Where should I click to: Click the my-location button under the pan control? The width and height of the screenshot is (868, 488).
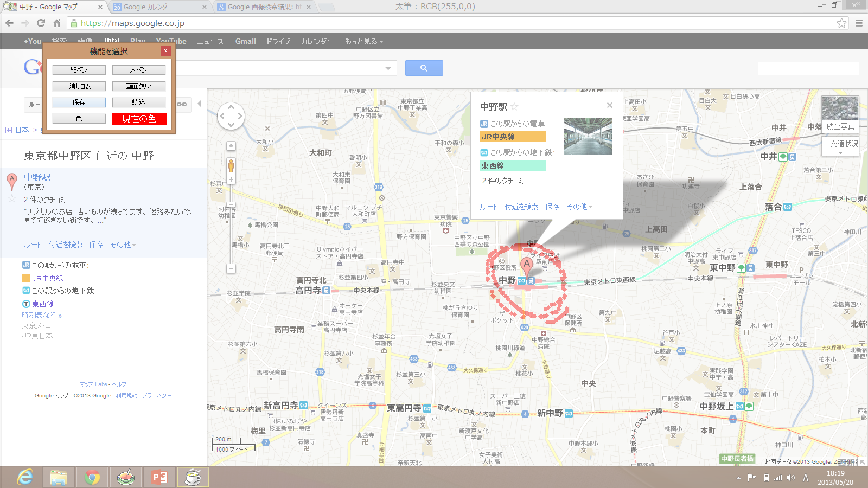[231, 146]
